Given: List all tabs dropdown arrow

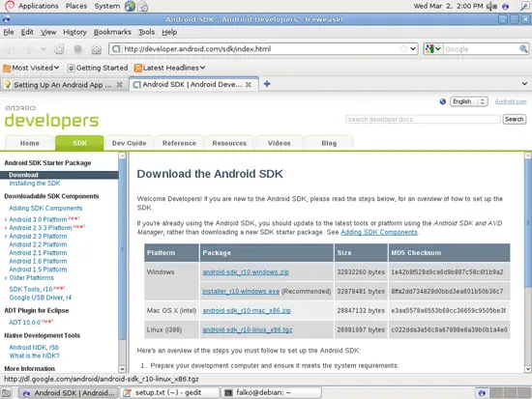Looking at the screenshot, I should (524, 84).
